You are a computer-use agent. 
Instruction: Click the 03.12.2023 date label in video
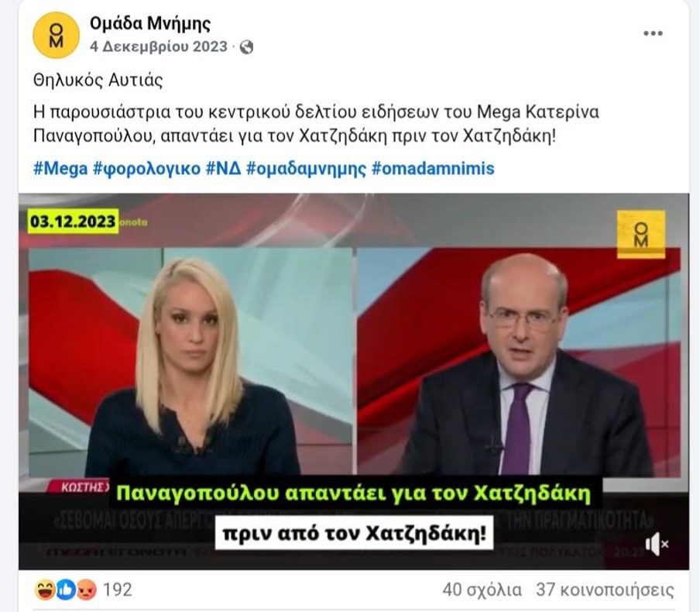pyautogui.click(x=73, y=222)
